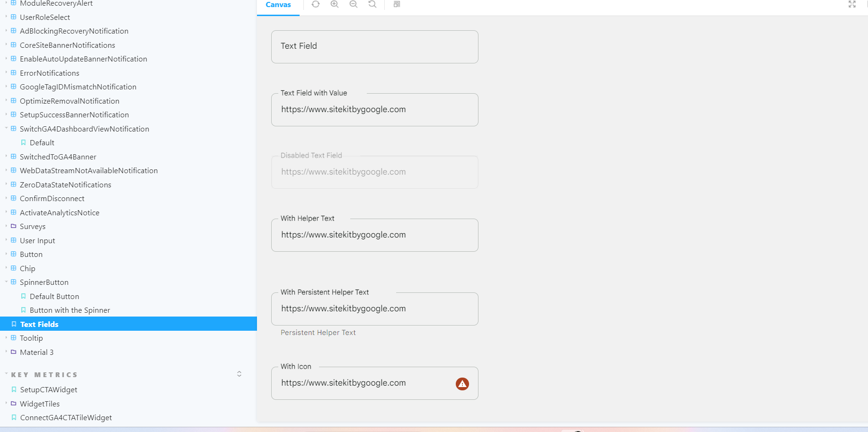The height and width of the screenshot is (432, 868).
Task: Open the ConnectGA4CTATileWidget story
Action: point(66,417)
